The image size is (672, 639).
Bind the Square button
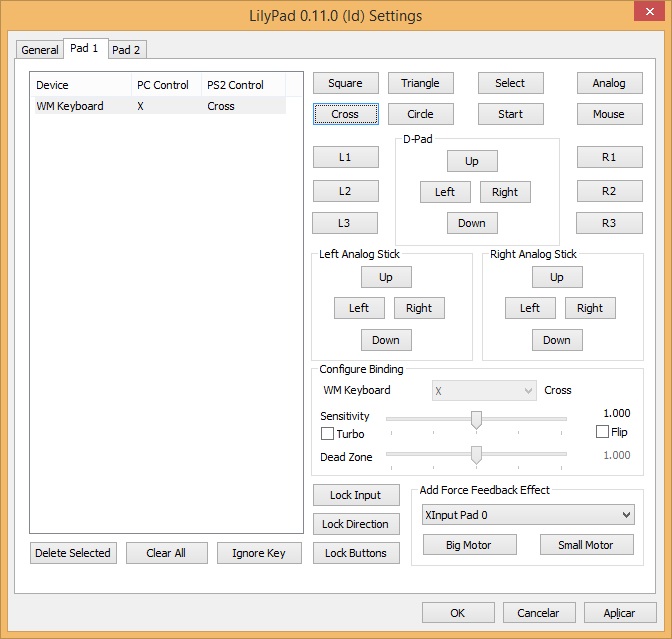point(345,83)
